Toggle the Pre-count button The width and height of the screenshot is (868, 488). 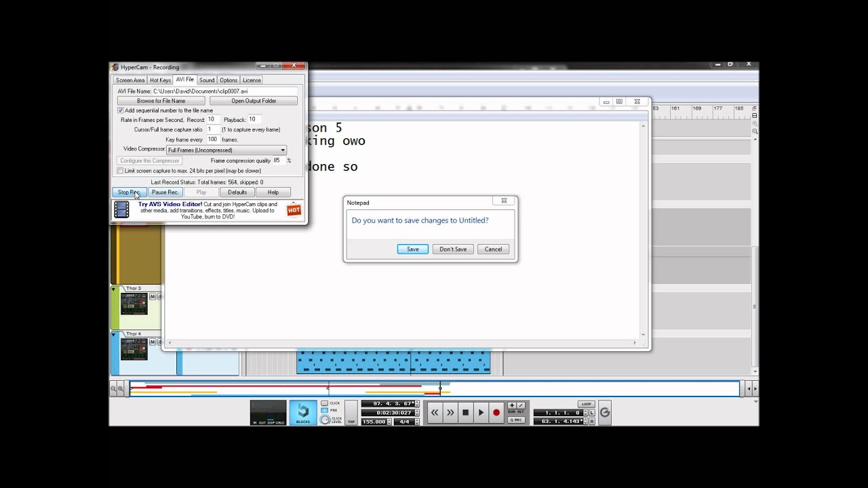[324, 410]
